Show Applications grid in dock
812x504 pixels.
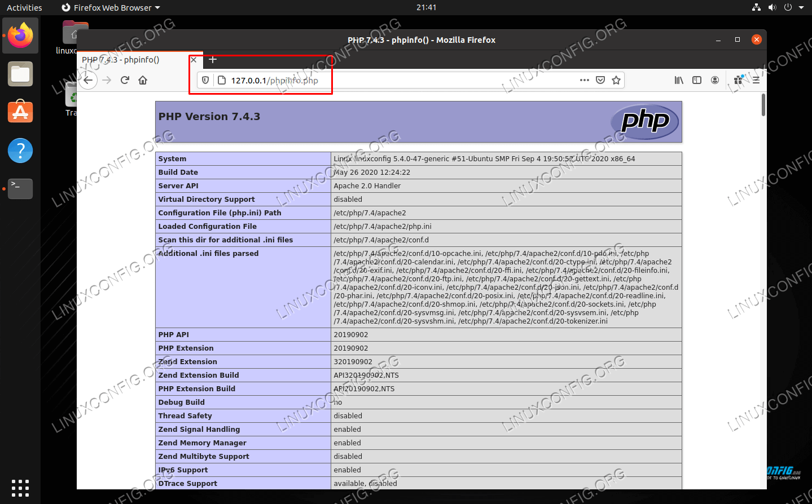click(20, 488)
